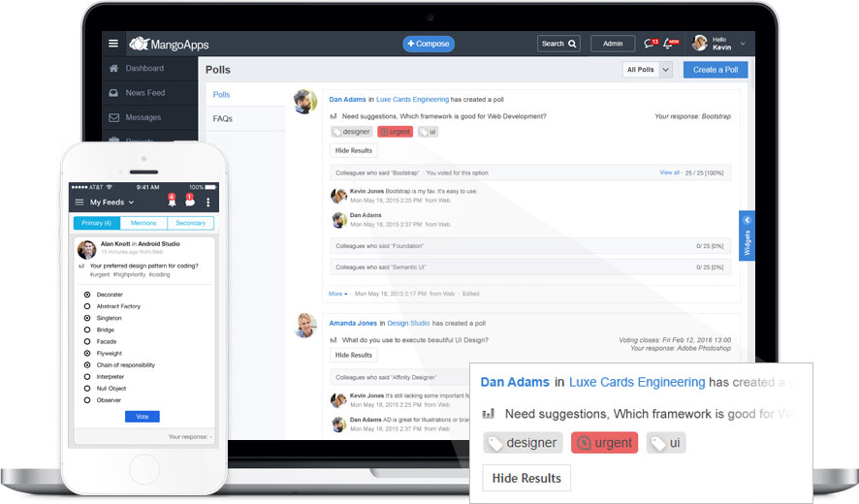859x504 pixels.
Task: Click Hide Results under Dan Adams poll
Action: (x=353, y=150)
